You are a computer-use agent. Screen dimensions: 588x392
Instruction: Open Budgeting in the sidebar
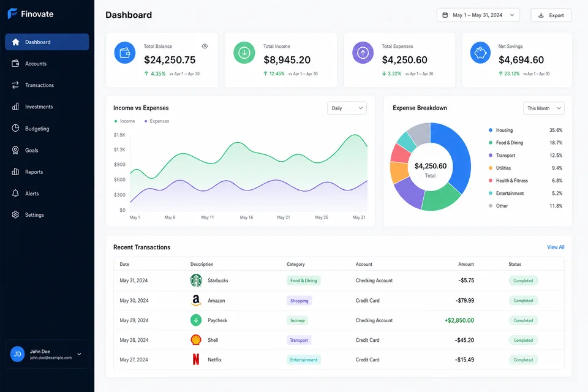[47, 128]
